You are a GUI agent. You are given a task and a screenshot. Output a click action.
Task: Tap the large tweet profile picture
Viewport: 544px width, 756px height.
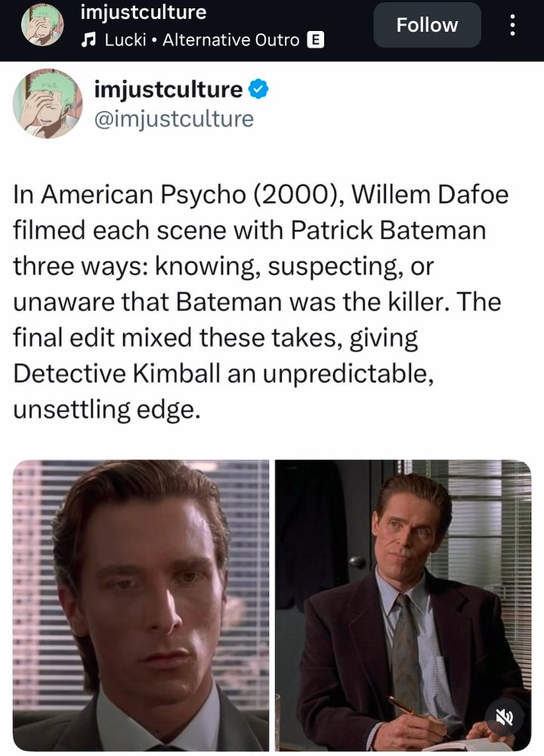click(47, 104)
